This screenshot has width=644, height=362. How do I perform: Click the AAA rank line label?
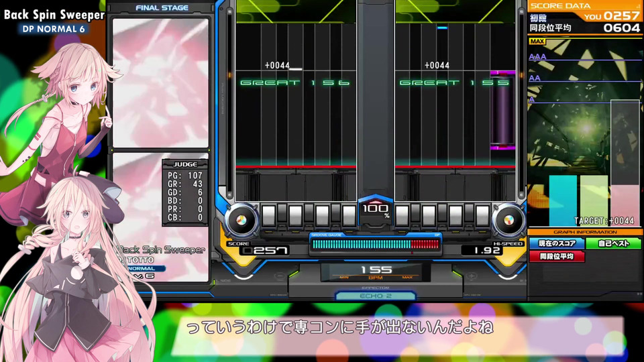click(x=537, y=56)
